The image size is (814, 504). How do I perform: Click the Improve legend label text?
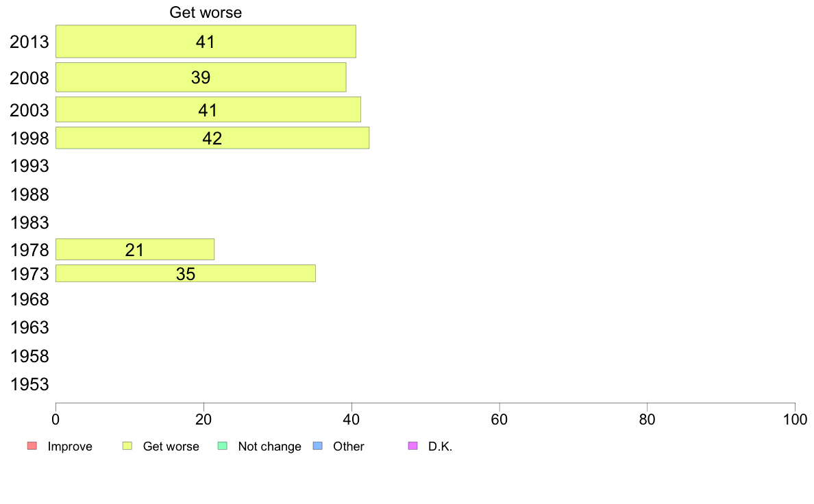70,446
